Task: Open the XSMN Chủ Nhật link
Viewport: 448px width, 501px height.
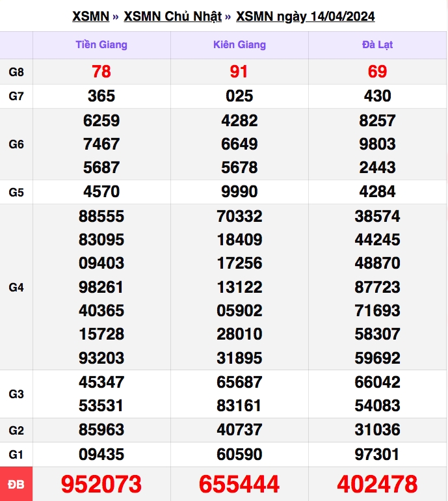Action: point(173,16)
